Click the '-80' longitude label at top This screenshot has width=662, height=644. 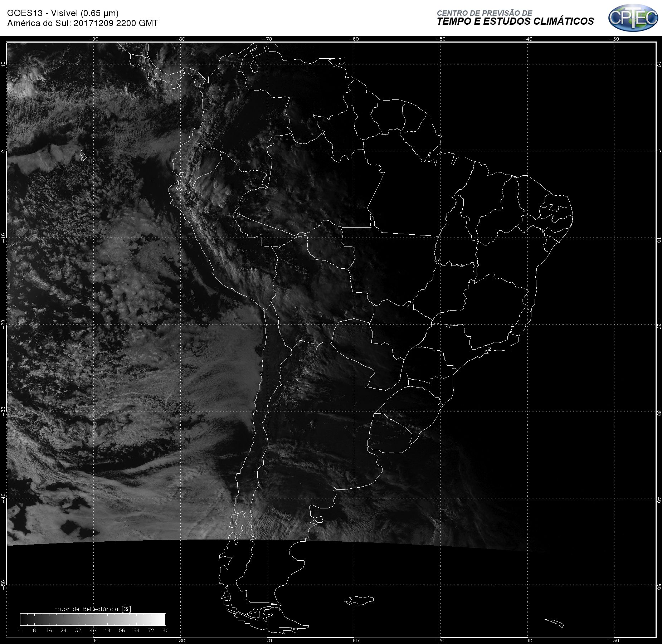pos(180,39)
